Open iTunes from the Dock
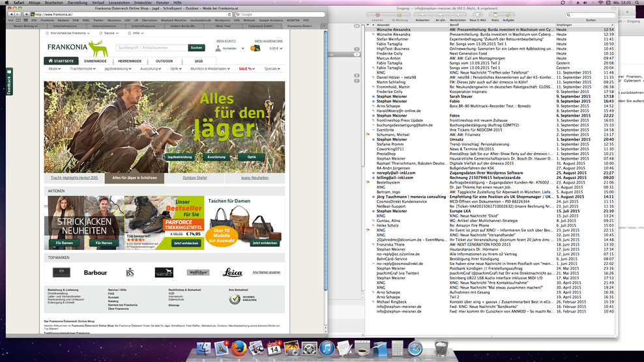This screenshot has width=644, height=362. click(x=327, y=348)
